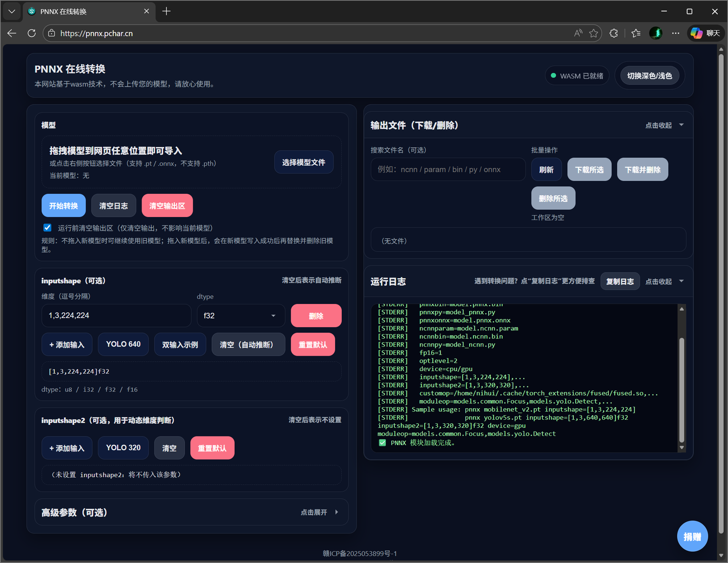Screen dimensions: 728x563
Task: Close the PNNX 在线转换 tab
Action: tap(147, 11)
